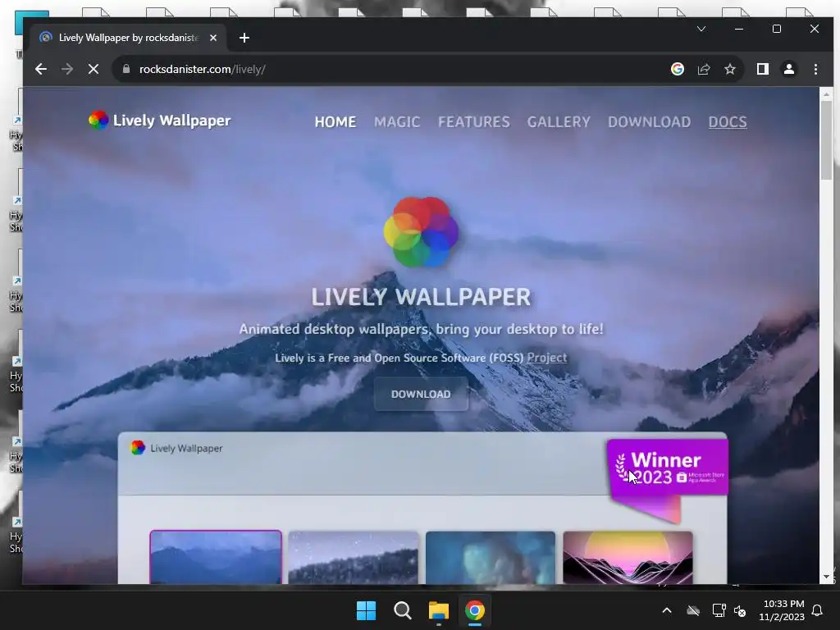Go back to the previous page

[x=41, y=69]
